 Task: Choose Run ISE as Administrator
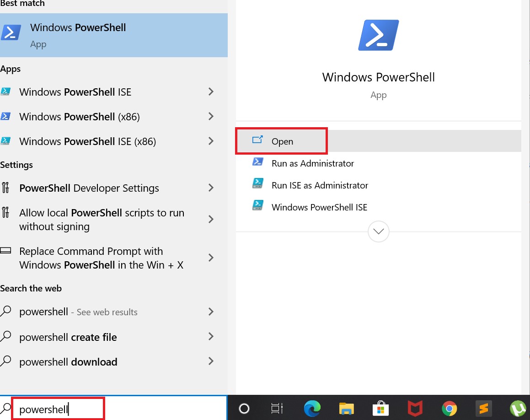pos(320,185)
